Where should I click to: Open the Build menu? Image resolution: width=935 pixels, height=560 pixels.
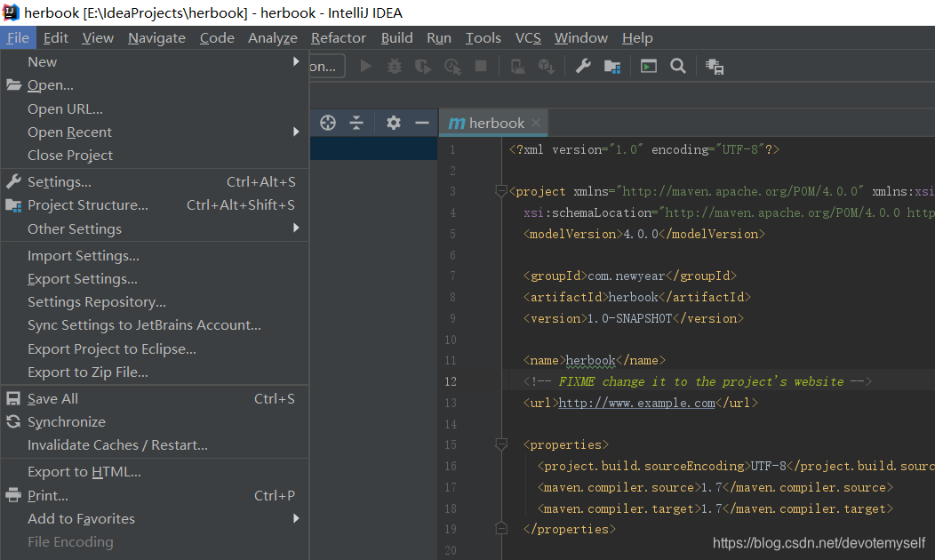[x=396, y=37]
